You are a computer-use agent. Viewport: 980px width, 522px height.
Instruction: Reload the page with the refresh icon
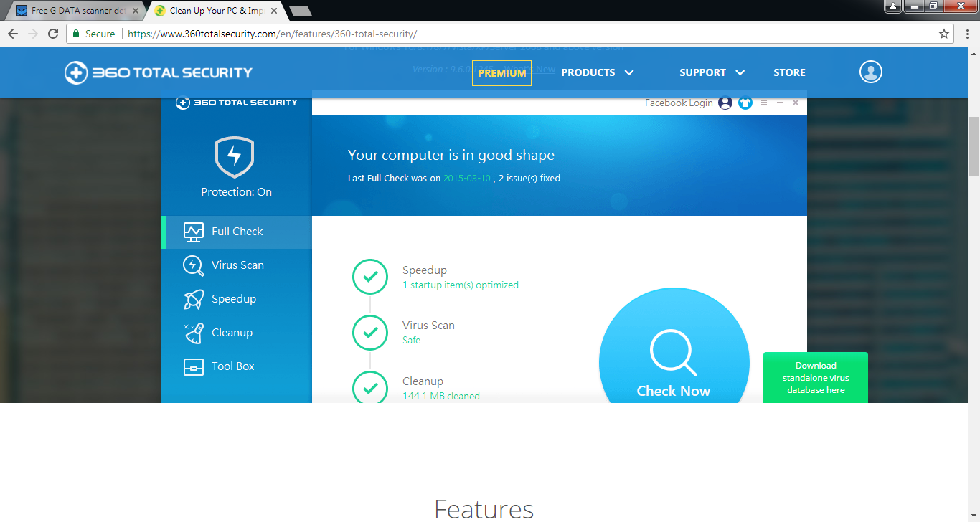click(x=53, y=34)
